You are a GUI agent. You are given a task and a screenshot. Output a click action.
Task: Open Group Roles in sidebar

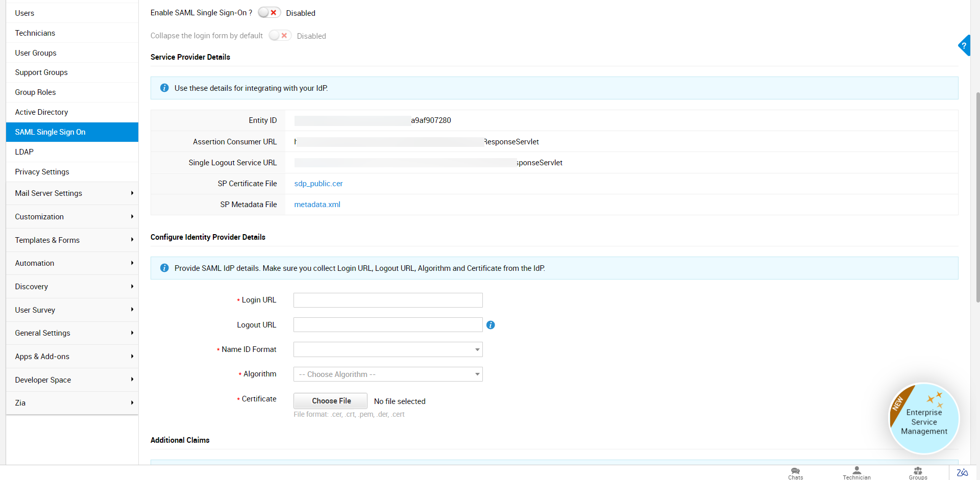coord(72,92)
